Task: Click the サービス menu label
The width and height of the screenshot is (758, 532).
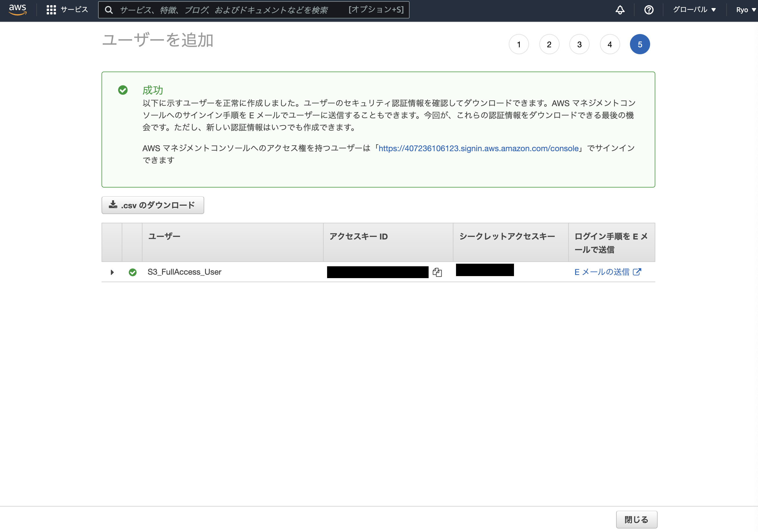Action: [74, 10]
